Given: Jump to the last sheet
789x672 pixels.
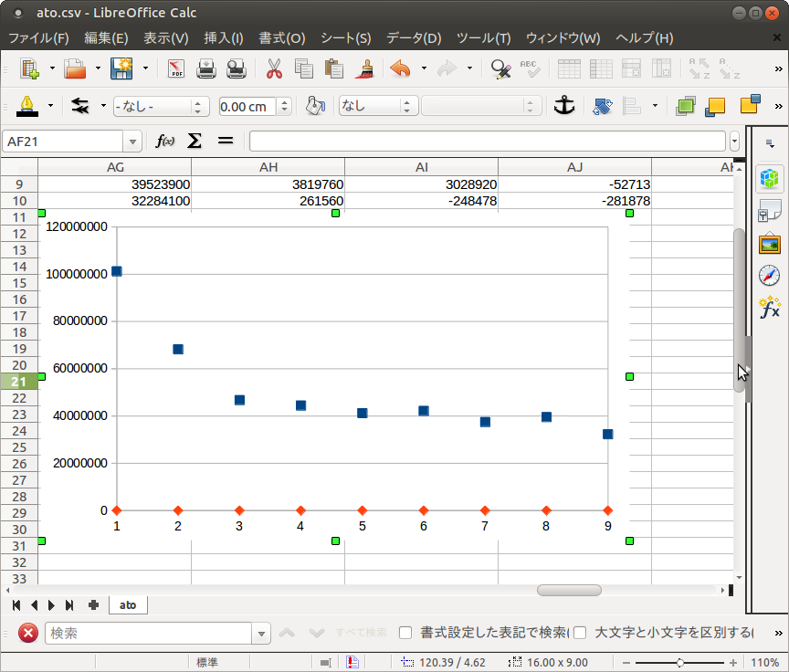Looking at the screenshot, I should point(69,604).
